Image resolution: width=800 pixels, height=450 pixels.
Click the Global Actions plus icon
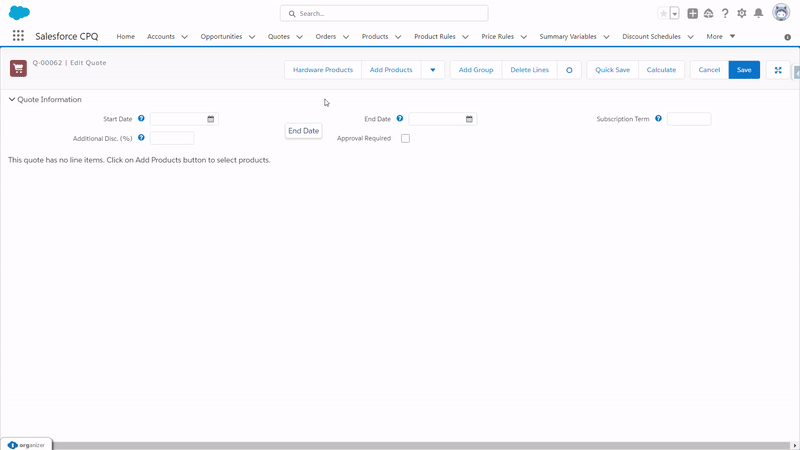(692, 14)
